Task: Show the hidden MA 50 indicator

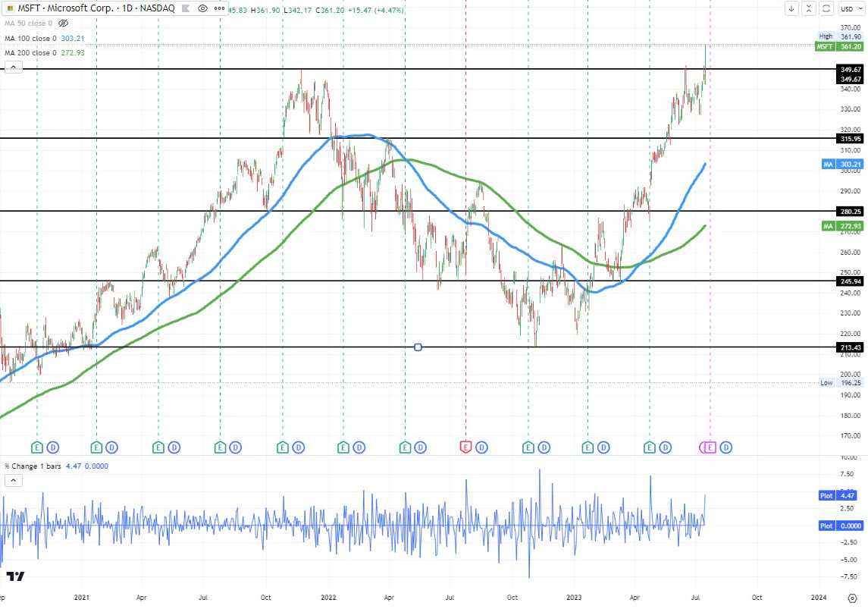Action: (64, 24)
